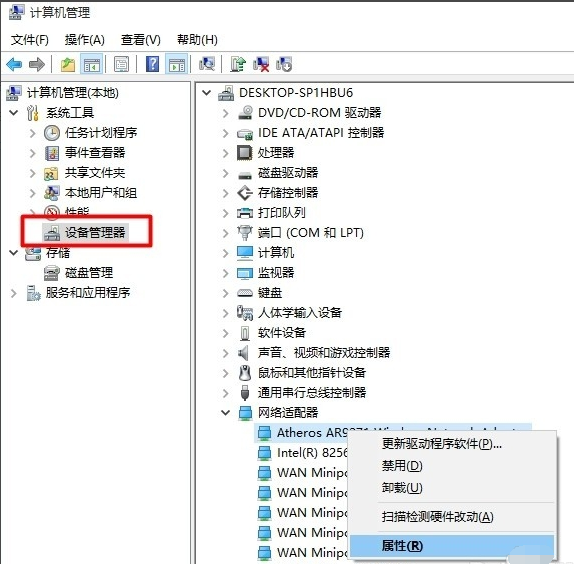Open the Help question mark icon
Viewport: 574px width, 564px height.
tap(153, 64)
